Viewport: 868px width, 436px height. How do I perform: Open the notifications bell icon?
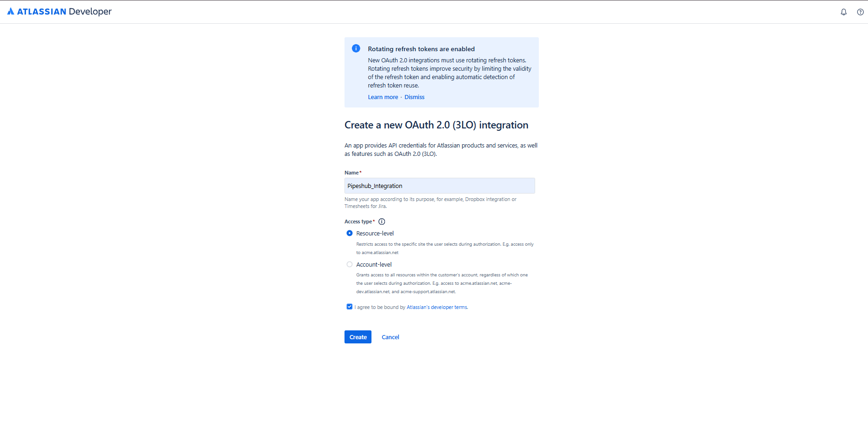point(843,12)
